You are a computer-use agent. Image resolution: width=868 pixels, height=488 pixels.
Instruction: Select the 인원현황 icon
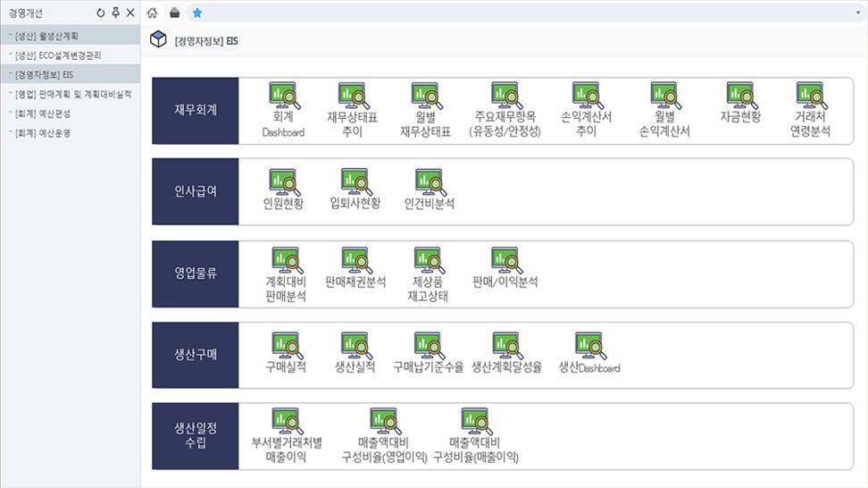coord(284,183)
